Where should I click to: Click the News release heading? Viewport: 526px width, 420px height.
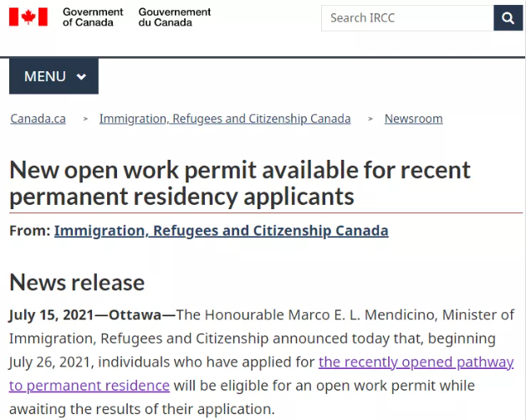pyautogui.click(x=77, y=281)
